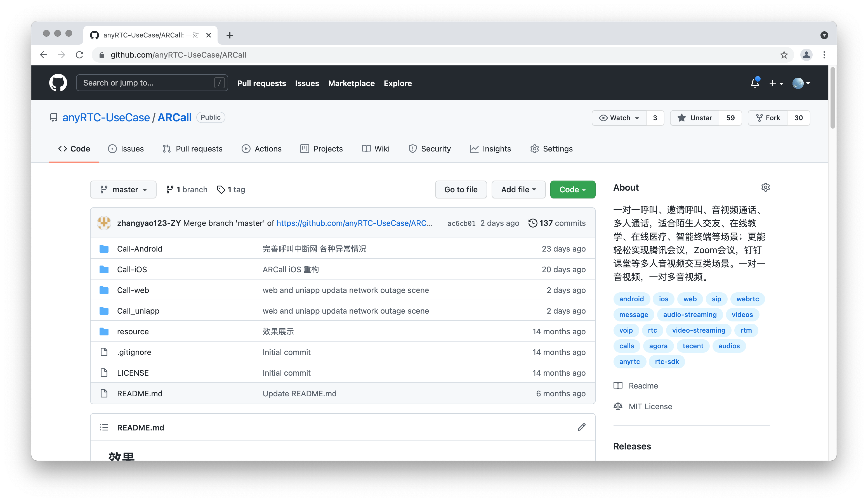This screenshot has width=868, height=502.
Task: Click the zhangyao123-ZY commit avatar
Action: pos(104,223)
